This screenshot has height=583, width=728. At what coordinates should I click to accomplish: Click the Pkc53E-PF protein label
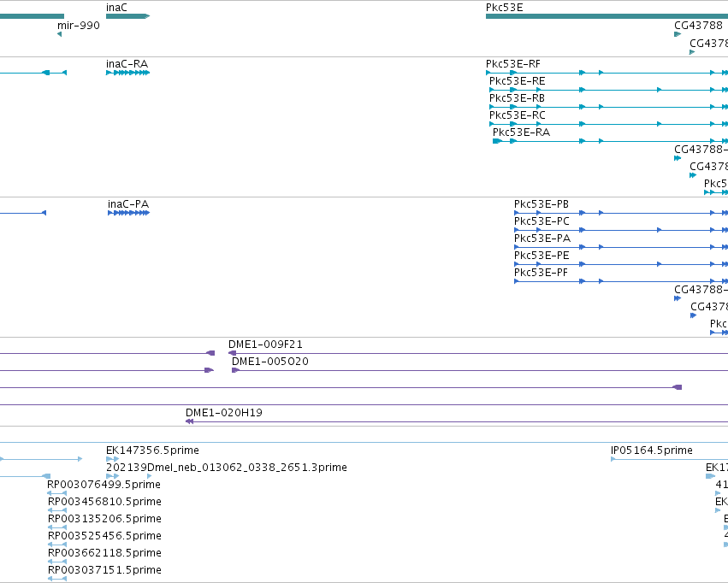(x=541, y=273)
